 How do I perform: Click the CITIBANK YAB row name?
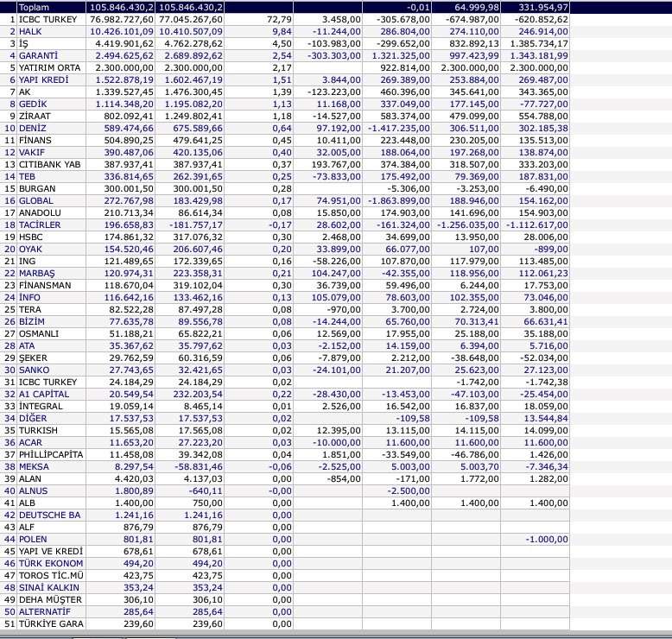[50, 164]
